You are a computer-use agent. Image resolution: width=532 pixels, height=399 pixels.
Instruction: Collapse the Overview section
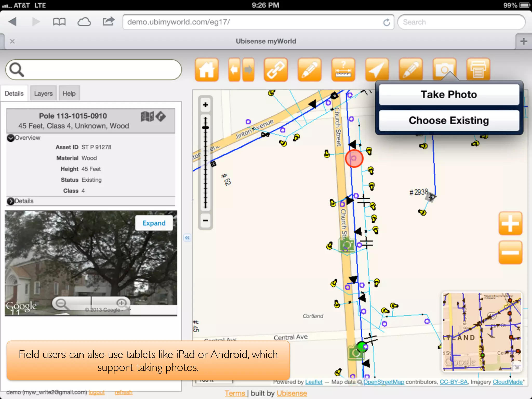click(11, 138)
